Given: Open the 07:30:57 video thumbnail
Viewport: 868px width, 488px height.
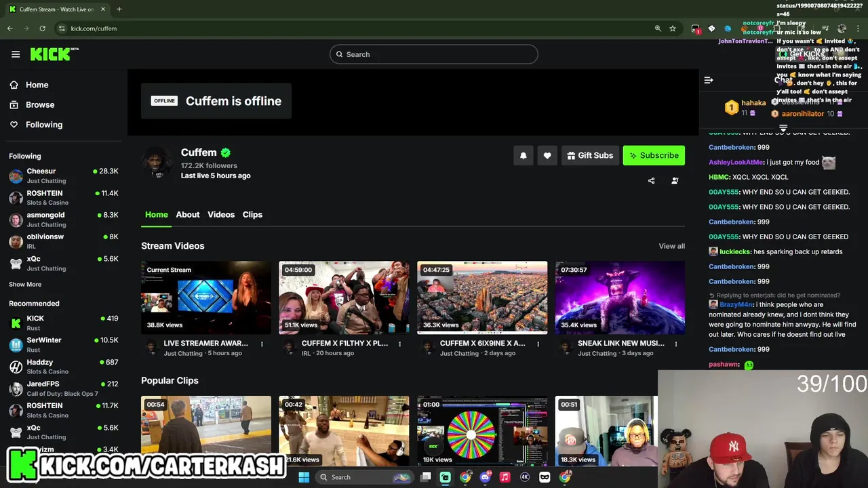Looking at the screenshot, I should tap(620, 298).
